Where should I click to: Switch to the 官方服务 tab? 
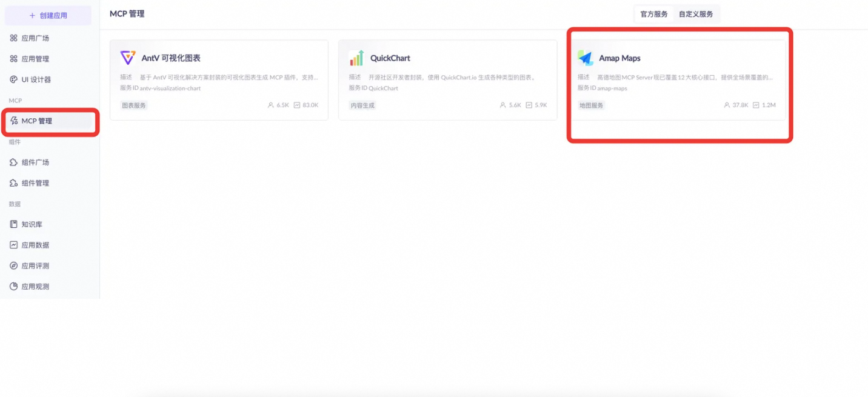[x=654, y=14]
